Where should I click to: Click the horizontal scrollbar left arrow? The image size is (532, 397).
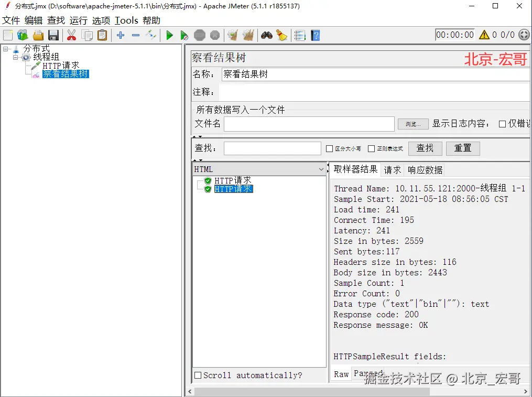190,392
